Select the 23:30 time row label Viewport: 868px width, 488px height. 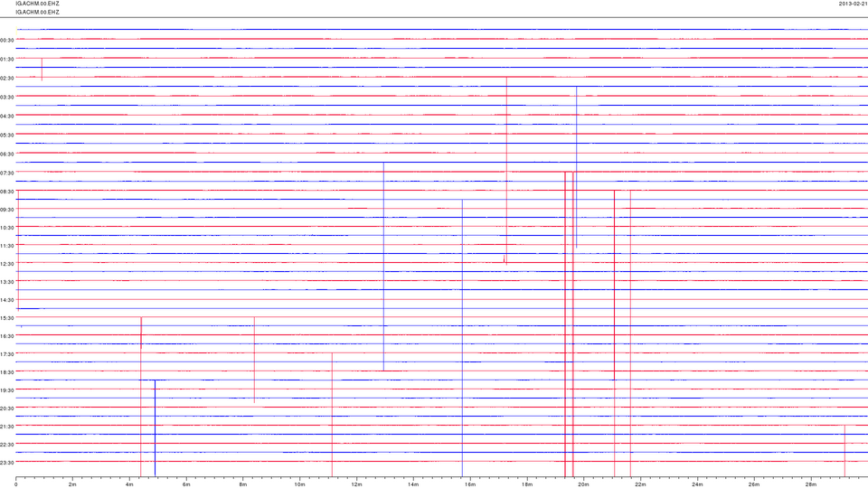[7, 463]
